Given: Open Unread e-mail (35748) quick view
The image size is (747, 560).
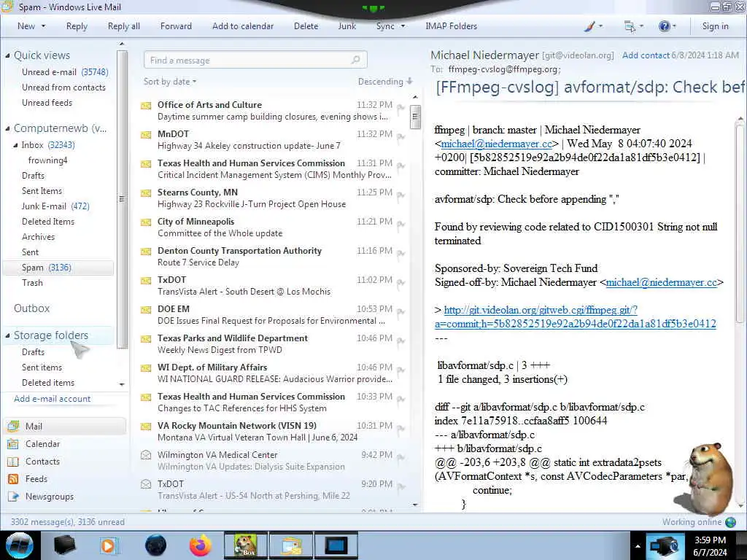Looking at the screenshot, I should tap(65, 72).
